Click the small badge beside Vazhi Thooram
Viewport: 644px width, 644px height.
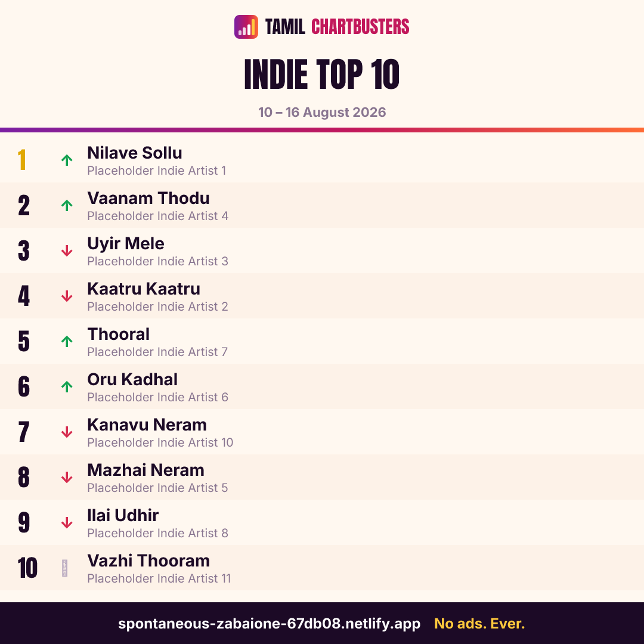[64, 568]
